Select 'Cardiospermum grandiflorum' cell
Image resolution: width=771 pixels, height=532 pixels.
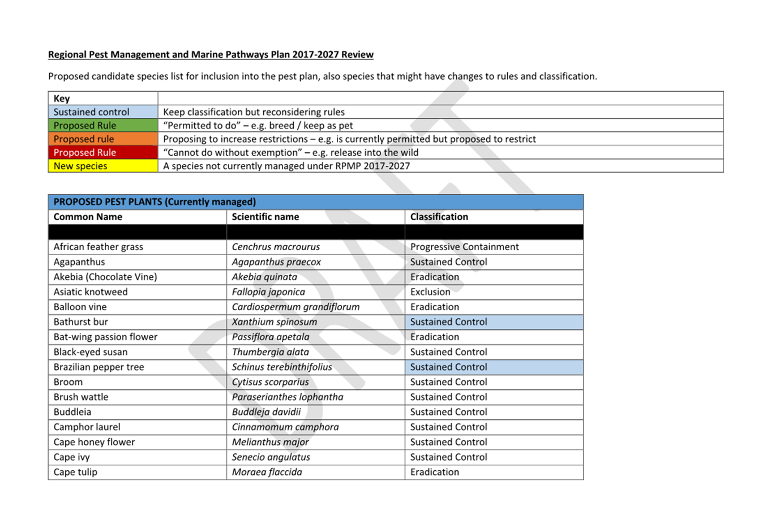pyautogui.click(x=316, y=307)
